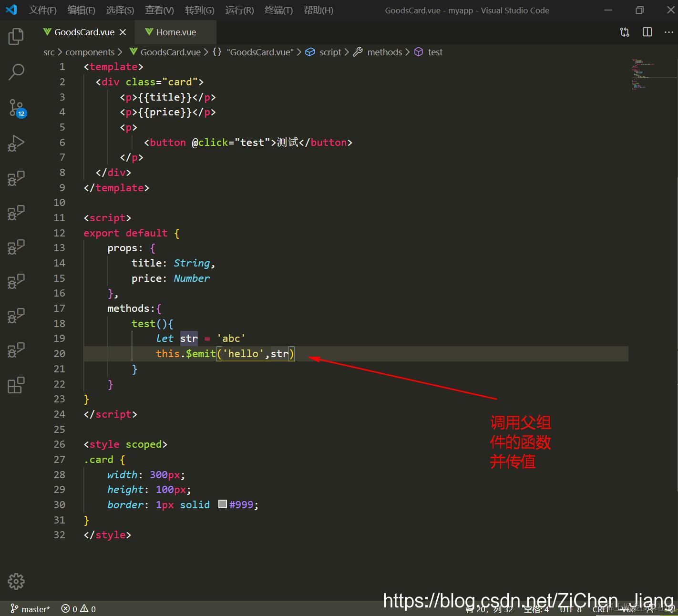Expand the script breadcrumb
Screen dimensions: 678x616
point(330,52)
